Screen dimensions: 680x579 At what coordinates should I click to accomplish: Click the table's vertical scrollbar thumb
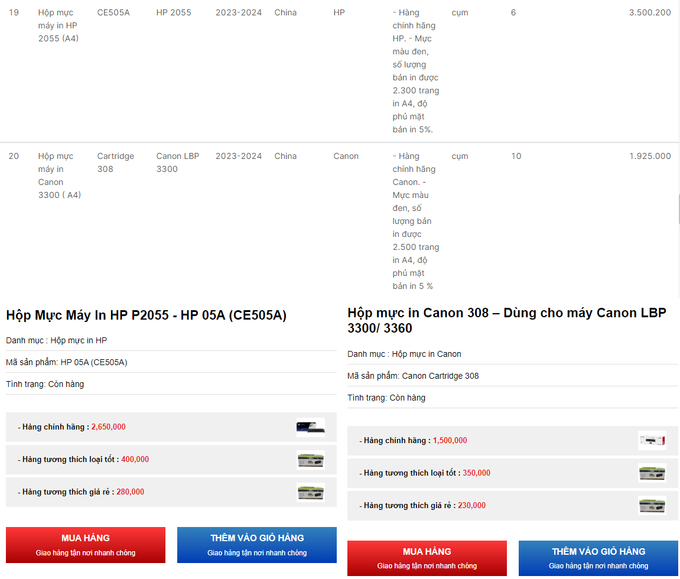click(x=679, y=209)
